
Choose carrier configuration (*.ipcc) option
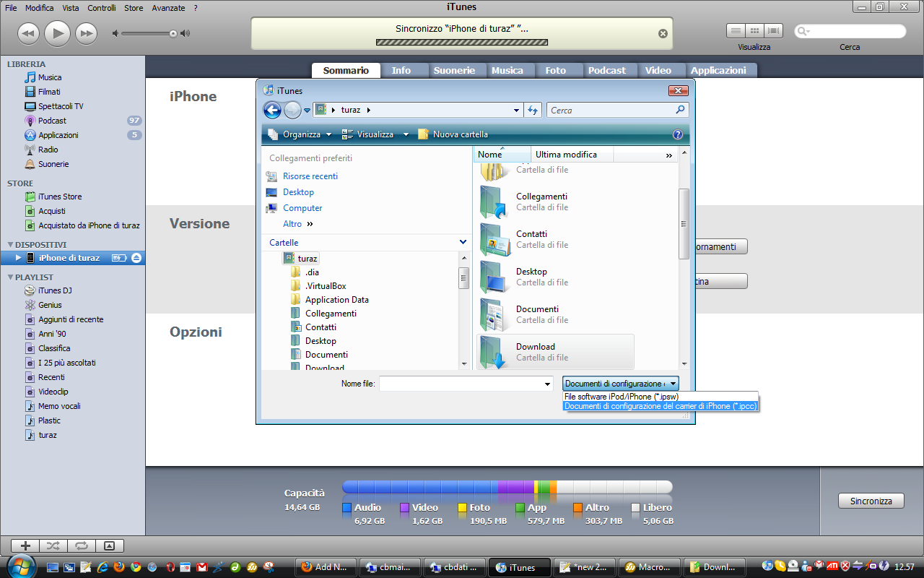tap(661, 406)
